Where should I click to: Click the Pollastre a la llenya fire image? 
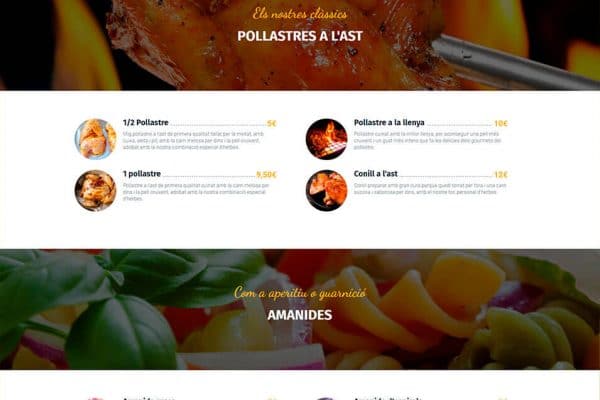326,139
